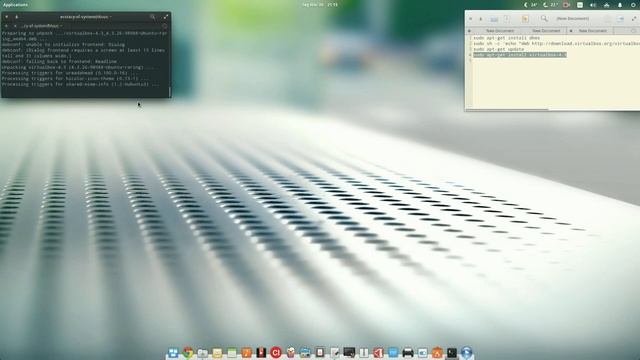Open the popcorn icon in dock
This screenshot has width=640, height=360.
291,352
